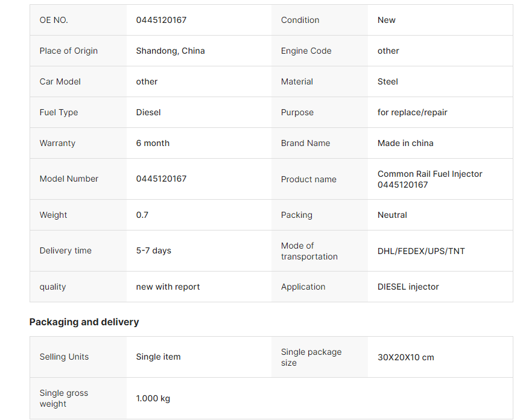Click the '30X20X10 cm' package size value
This screenshot has height=420, width=523.
pos(405,357)
